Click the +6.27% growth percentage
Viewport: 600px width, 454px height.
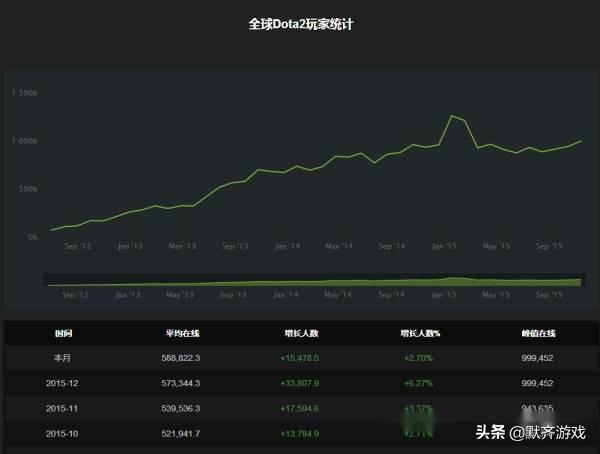coord(418,383)
